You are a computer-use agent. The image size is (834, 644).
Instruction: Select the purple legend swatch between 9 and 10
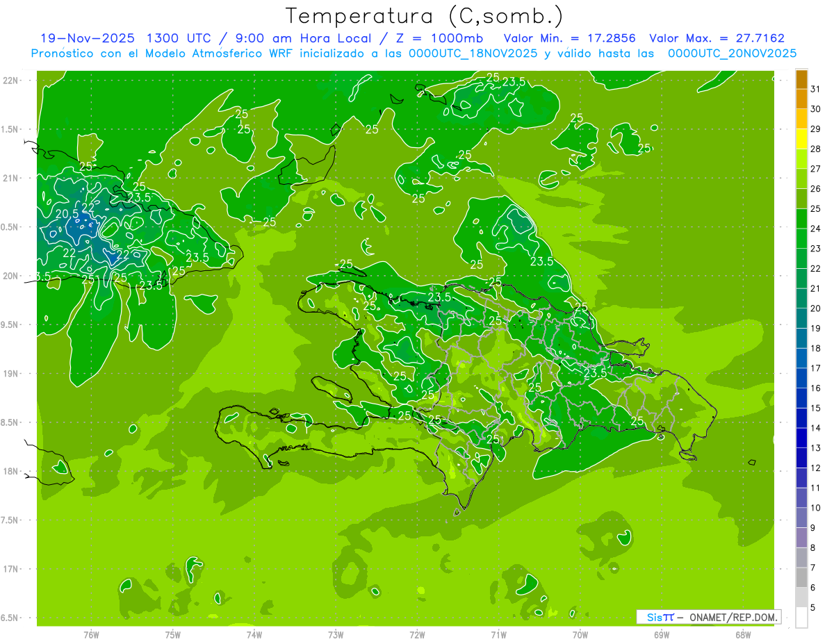pyautogui.click(x=801, y=518)
